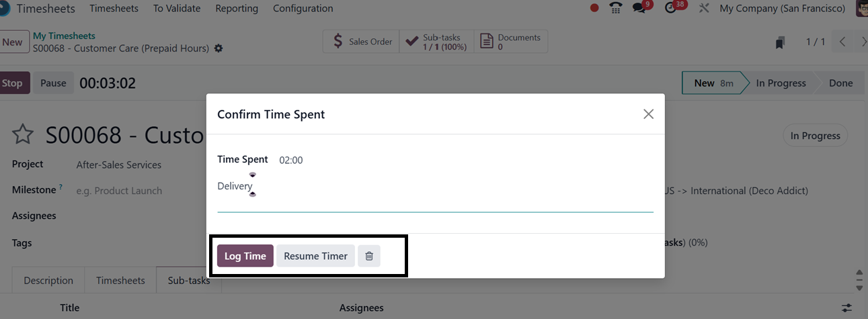Open the conversations message icon

coord(638,9)
